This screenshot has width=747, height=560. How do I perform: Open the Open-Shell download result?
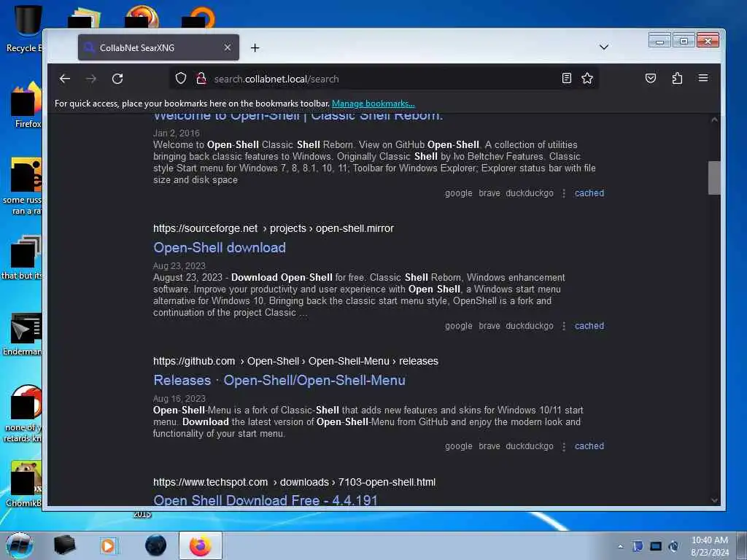220,248
